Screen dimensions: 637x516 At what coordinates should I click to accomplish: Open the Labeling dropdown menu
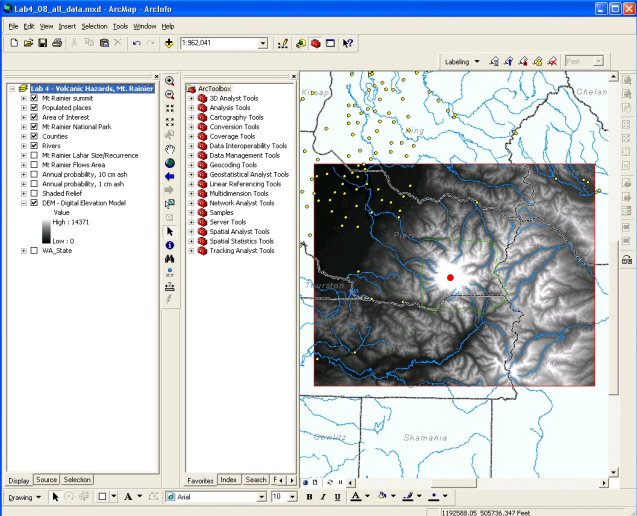click(x=462, y=62)
